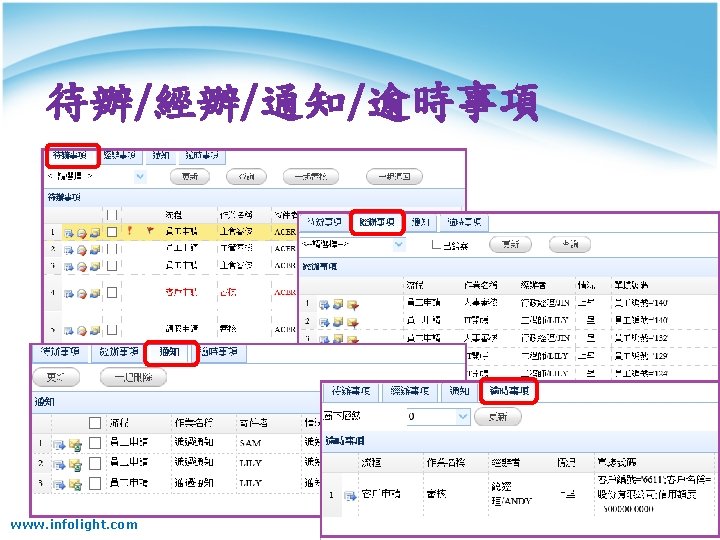Open row 4 item via blue arrow icon in 待辦事項 panel
The height and width of the screenshot is (540, 720).
69,293
